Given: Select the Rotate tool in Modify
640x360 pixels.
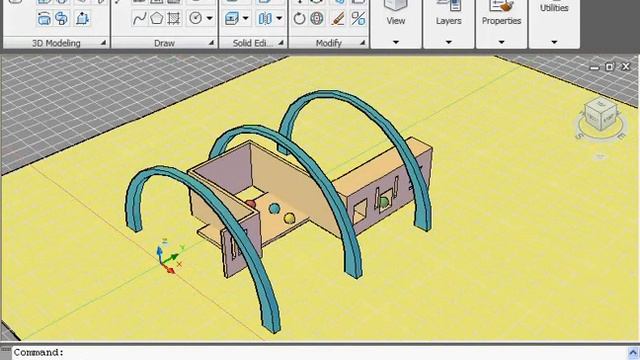Looking at the screenshot, I should [x=299, y=18].
